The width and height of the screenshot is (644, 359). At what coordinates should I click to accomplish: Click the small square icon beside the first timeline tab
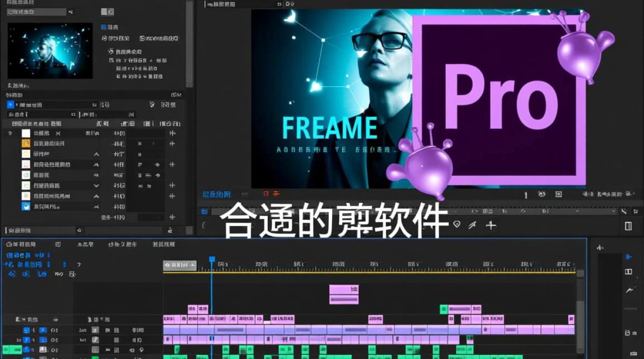[x=58, y=244]
